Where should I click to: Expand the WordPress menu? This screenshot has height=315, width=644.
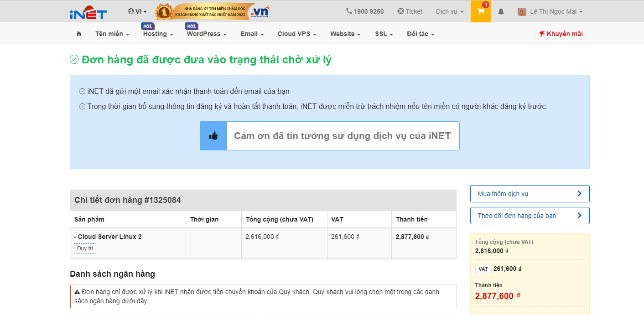(x=207, y=34)
